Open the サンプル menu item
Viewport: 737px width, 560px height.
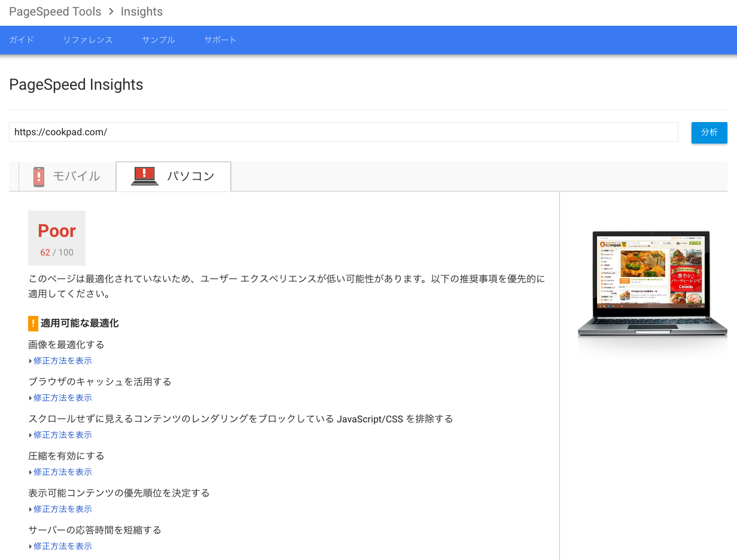[159, 40]
